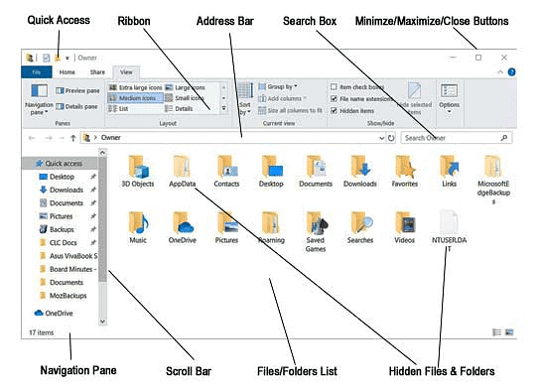Expand the Layout gallery more arrow
Image resolution: width=540 pixels, height=392 pixels.
click(x=224, y=109)
